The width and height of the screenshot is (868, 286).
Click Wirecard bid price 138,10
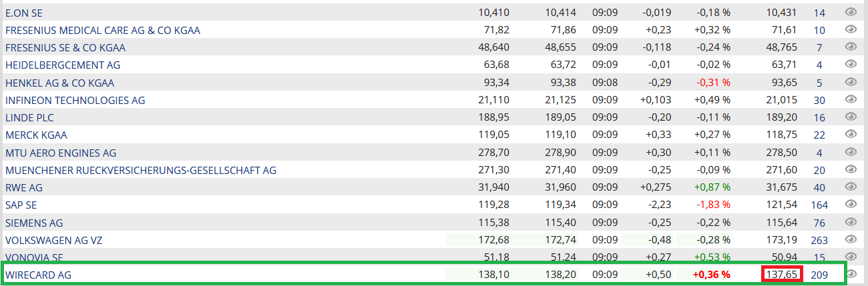pyautogui.click(x=495, y=275)
